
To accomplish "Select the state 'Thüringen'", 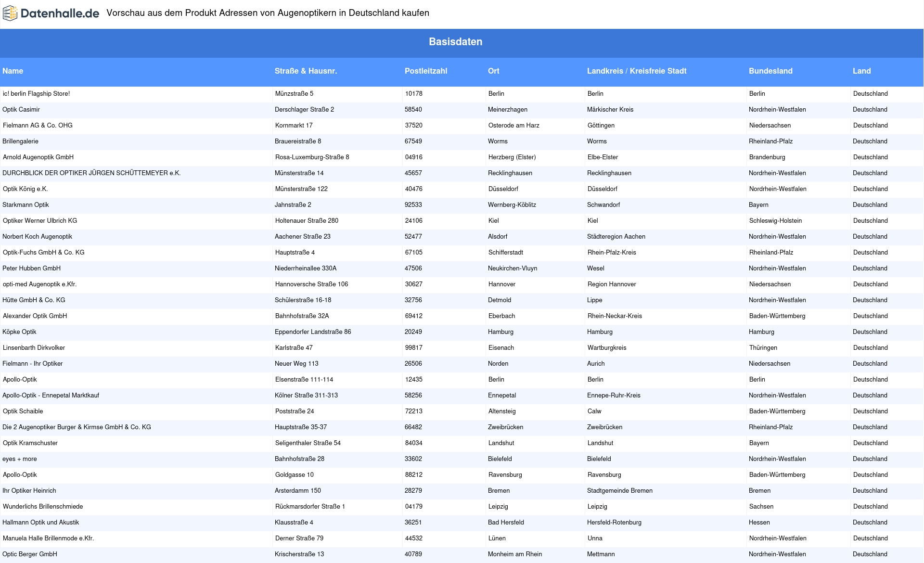I will pos(763,348).
